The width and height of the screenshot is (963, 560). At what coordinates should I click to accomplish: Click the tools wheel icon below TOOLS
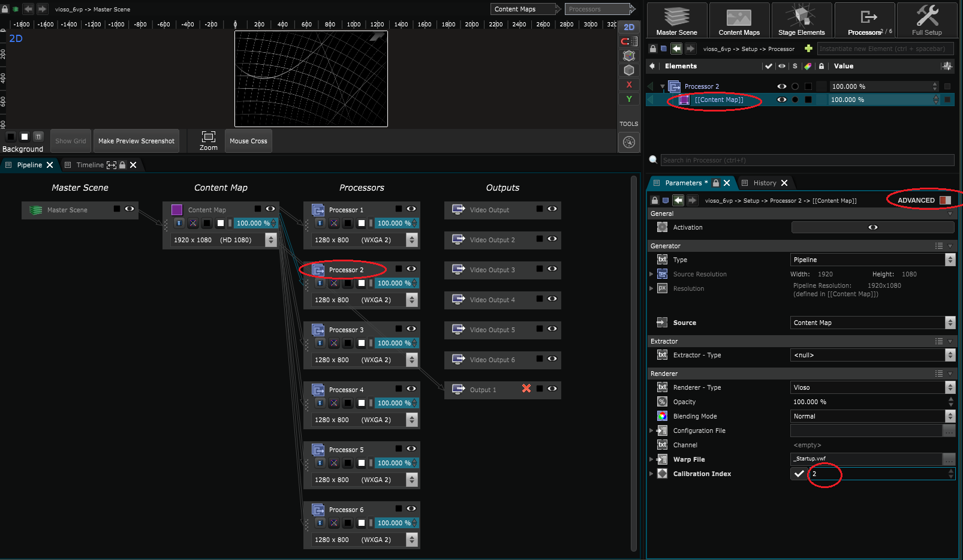(629, 142)
